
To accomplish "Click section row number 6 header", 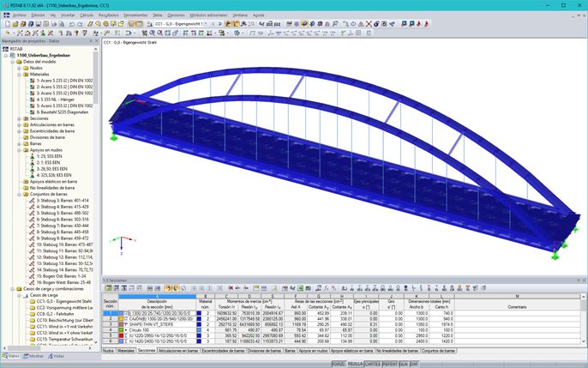I will click(111, 341).
